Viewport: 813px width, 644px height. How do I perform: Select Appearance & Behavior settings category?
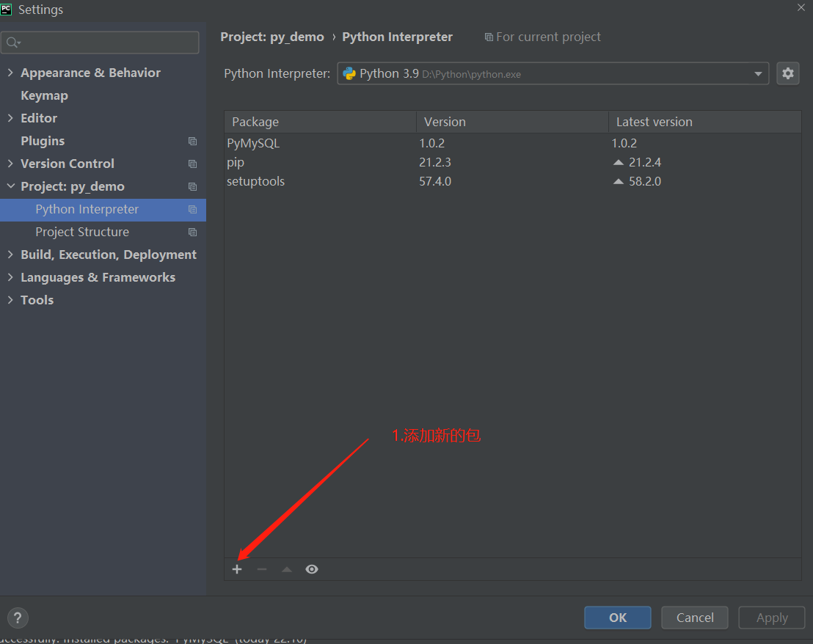point(90,73)
